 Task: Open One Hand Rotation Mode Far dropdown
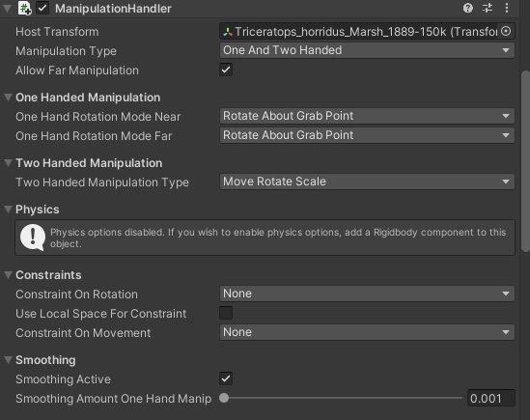(x=367, y=135)
